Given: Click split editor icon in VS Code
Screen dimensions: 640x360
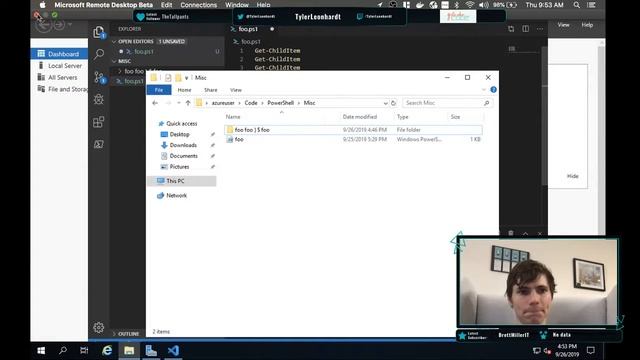Looking at the screenshot, I should pos(526,29).
